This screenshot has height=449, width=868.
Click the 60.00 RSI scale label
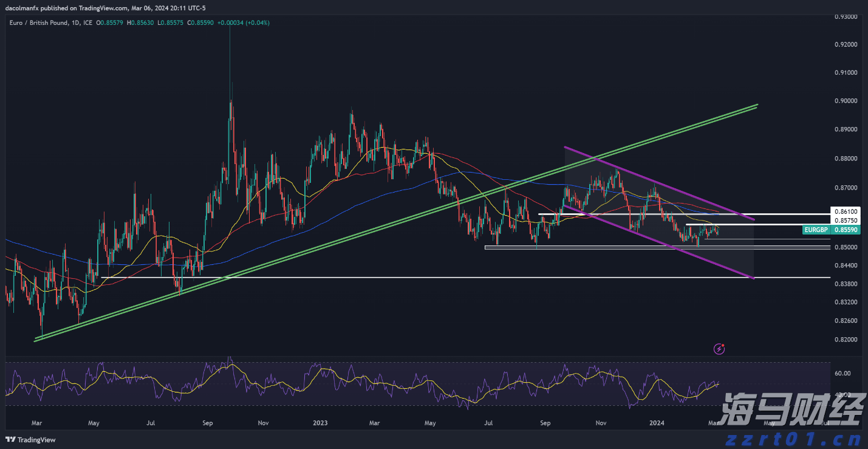(842, 374)
